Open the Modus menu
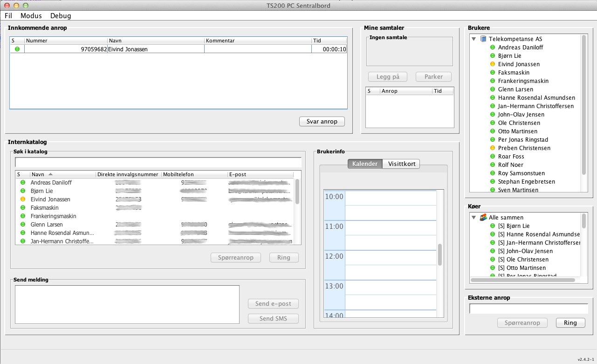Screen dimensions: 597x364 [x=31, y=15]
